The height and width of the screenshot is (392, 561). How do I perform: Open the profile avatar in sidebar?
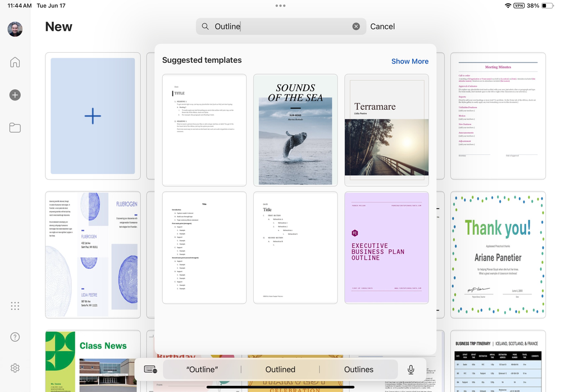point(15,29)
